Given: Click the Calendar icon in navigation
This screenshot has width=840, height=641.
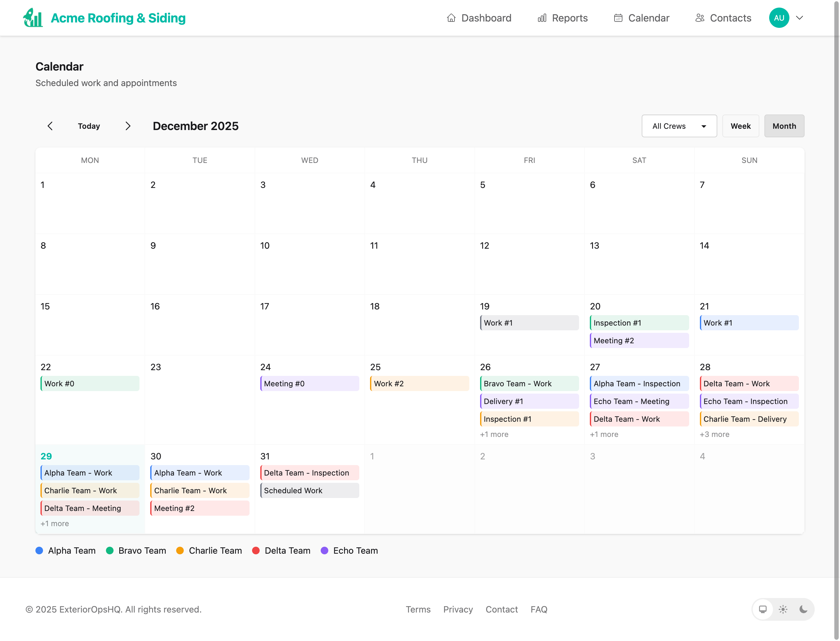Looking at the screenshot, I should [x=619, y=17].
